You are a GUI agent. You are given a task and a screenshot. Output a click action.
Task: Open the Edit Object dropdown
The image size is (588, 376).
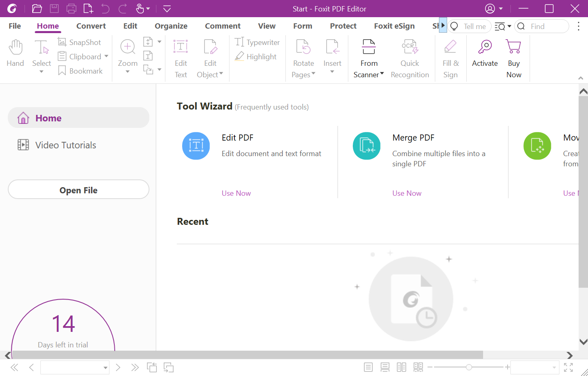click(221, 74)
